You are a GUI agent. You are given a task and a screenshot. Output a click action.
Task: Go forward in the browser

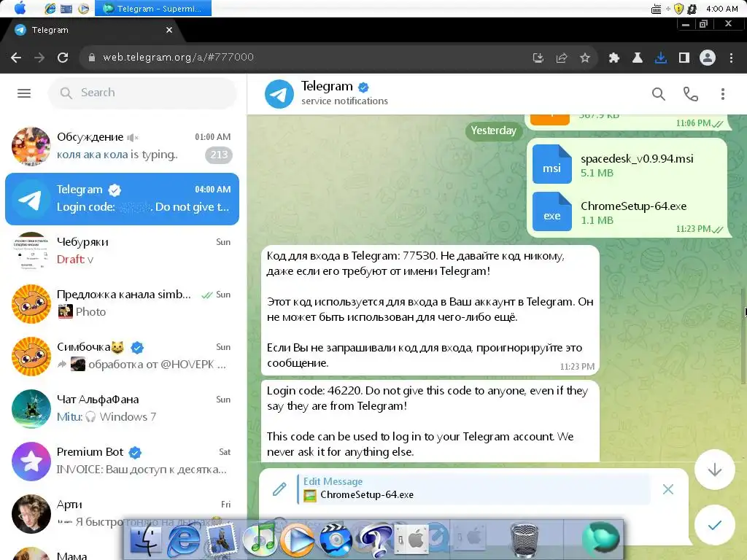(x=39, y=58)
